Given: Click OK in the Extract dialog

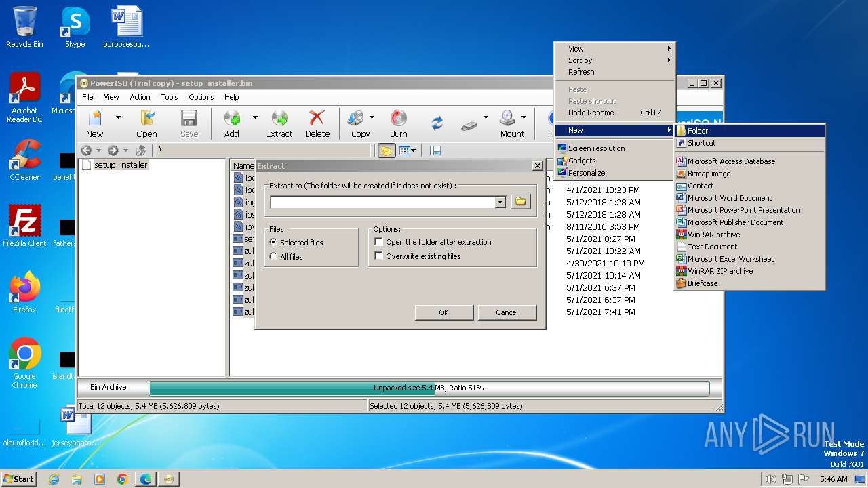Looking at the screenshot, I should (443, 312).
